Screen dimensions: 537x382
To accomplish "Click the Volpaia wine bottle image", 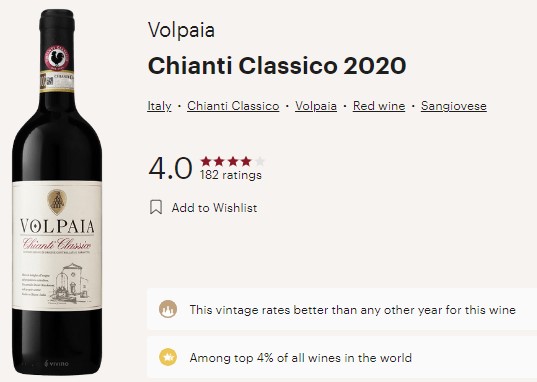I will point(57,192).
